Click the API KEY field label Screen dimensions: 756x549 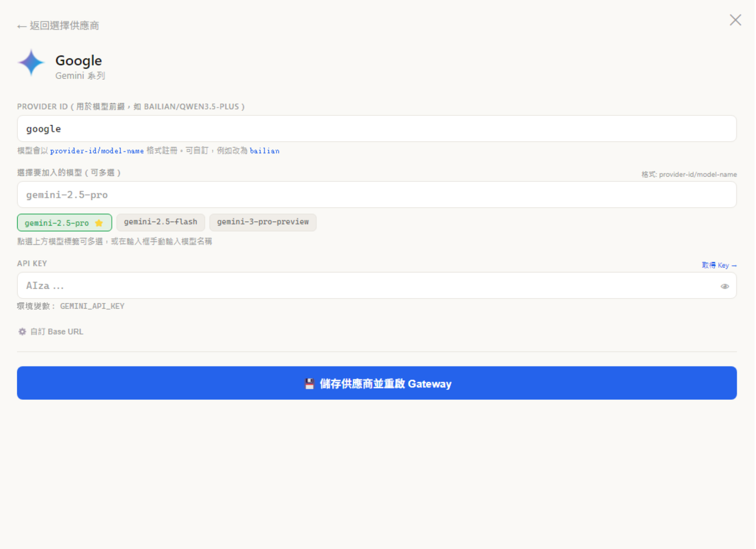coord(32,264)
